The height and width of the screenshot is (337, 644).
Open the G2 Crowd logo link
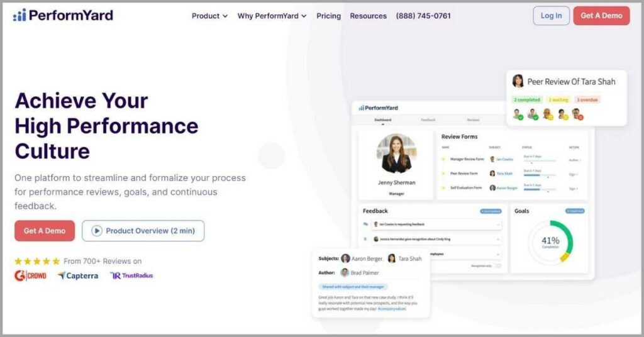30,275
